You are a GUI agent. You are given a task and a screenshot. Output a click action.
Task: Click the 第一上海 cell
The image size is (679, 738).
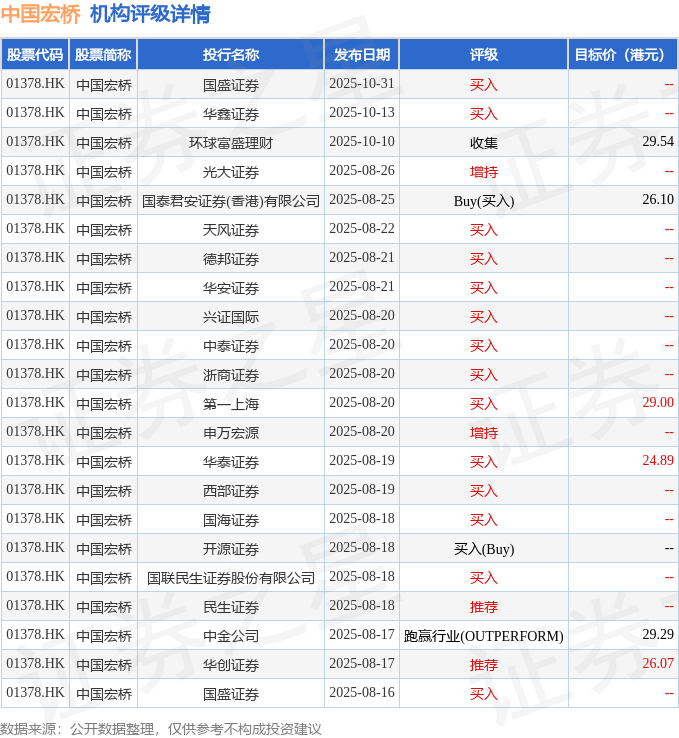coord(231,404)
